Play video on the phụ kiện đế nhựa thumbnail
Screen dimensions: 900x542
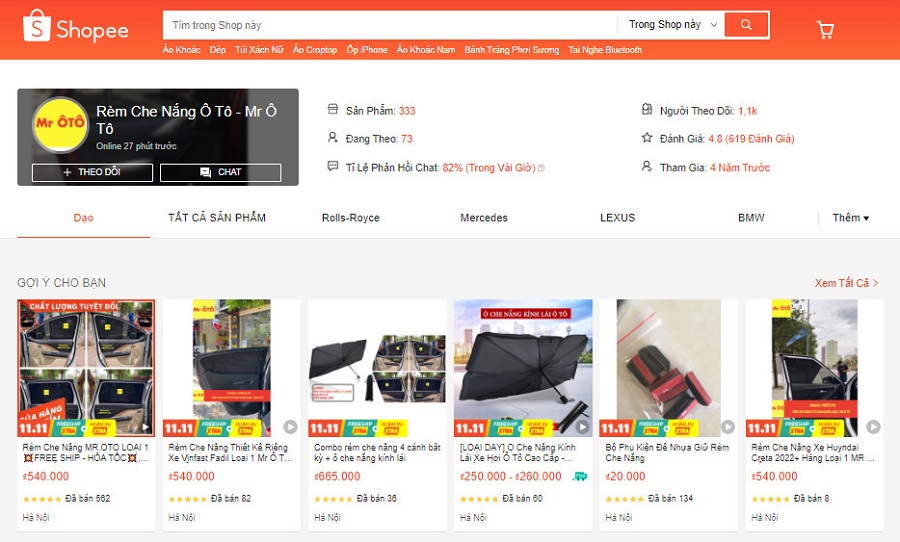tap(728, 427)
